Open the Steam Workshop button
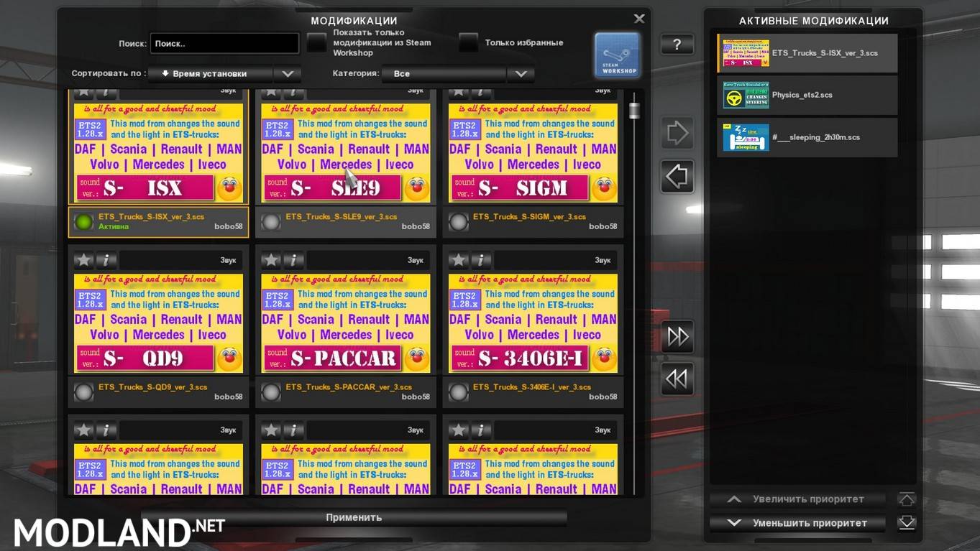Image resolution: width=980 pixels, height=551 pixels. tap(617, 55)
